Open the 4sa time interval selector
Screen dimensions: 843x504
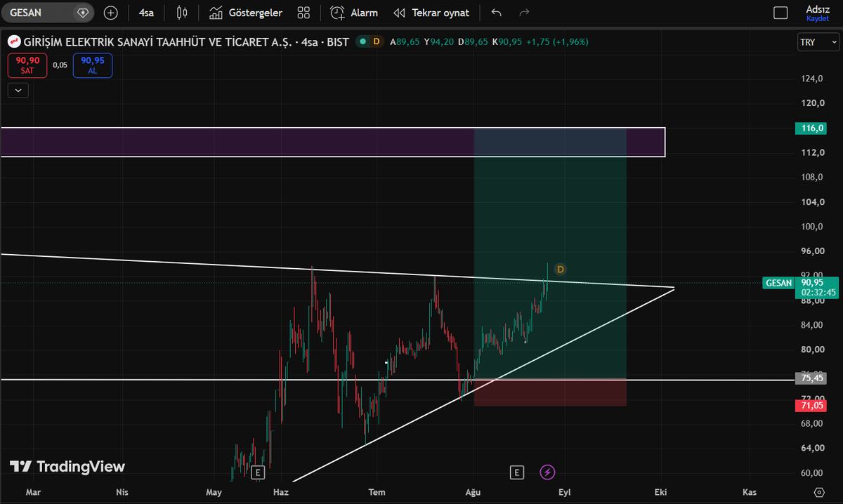pyautogui.click(x=146, y=13)
